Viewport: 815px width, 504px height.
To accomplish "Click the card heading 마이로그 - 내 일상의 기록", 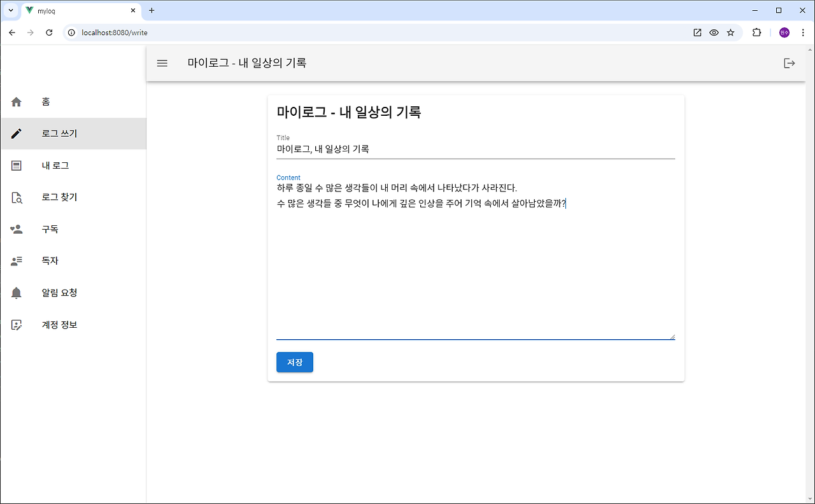I will 349,113.
